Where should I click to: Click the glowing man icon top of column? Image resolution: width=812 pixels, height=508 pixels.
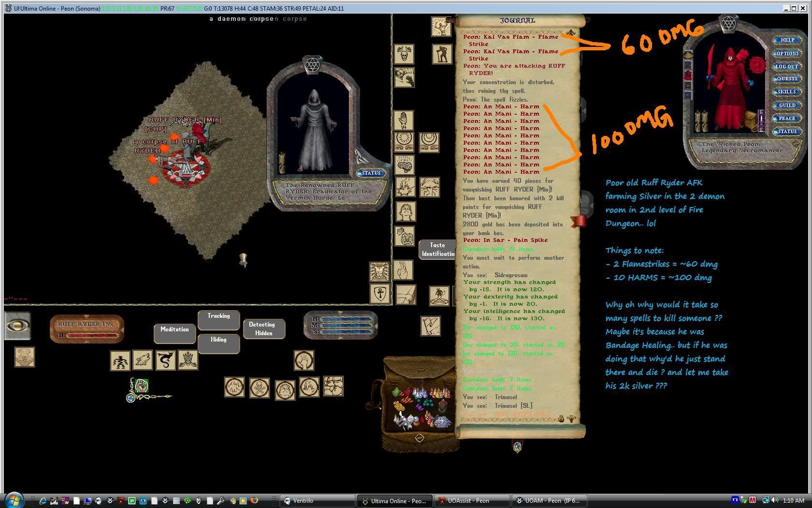(441, 27)
